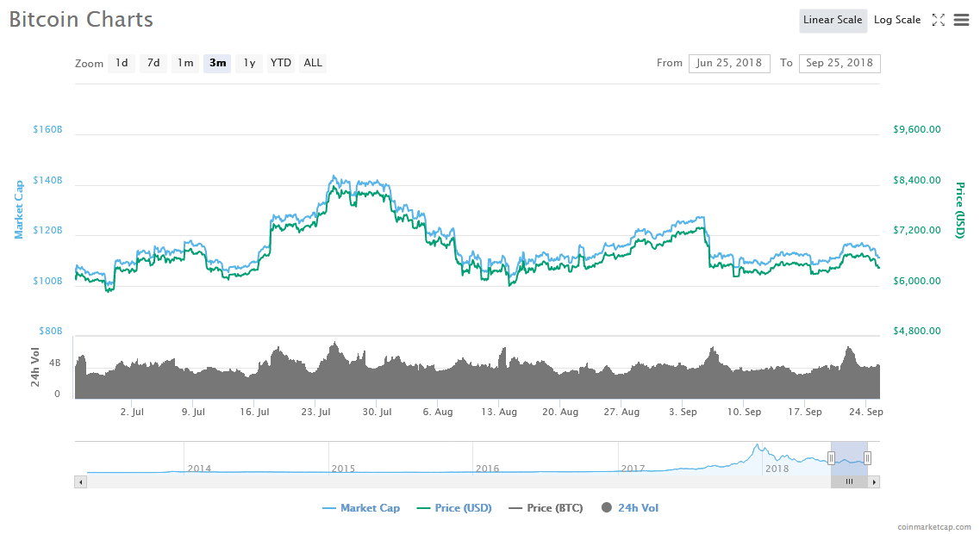
Task: Set zoom to 1y
Action: (x=249, y=63)
